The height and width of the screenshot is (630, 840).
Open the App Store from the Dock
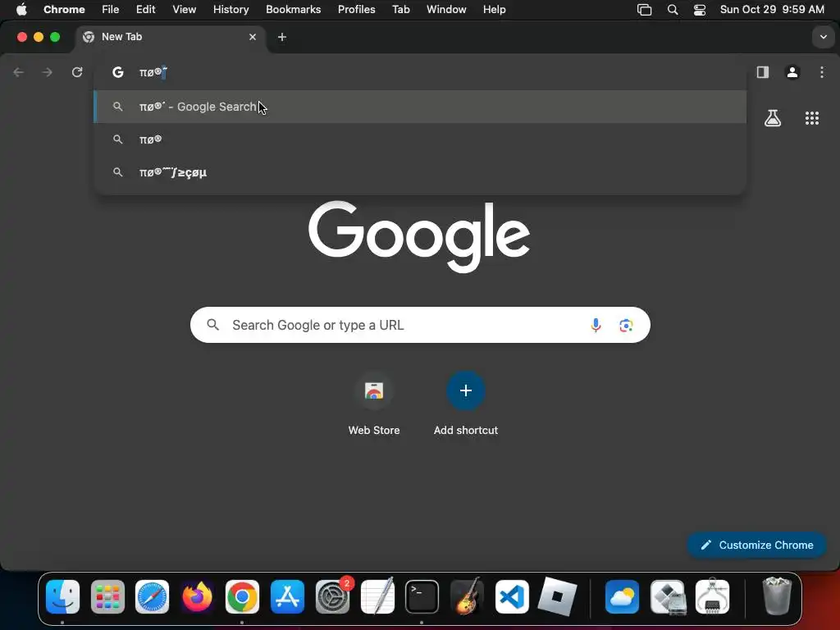tap(287, 597)
